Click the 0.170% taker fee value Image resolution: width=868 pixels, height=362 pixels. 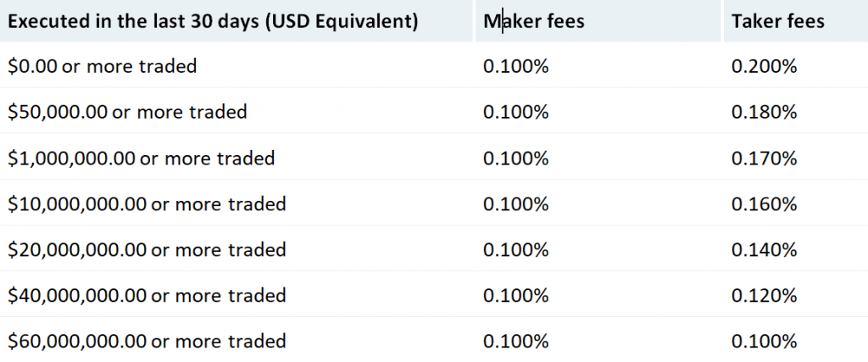point(764,158)
